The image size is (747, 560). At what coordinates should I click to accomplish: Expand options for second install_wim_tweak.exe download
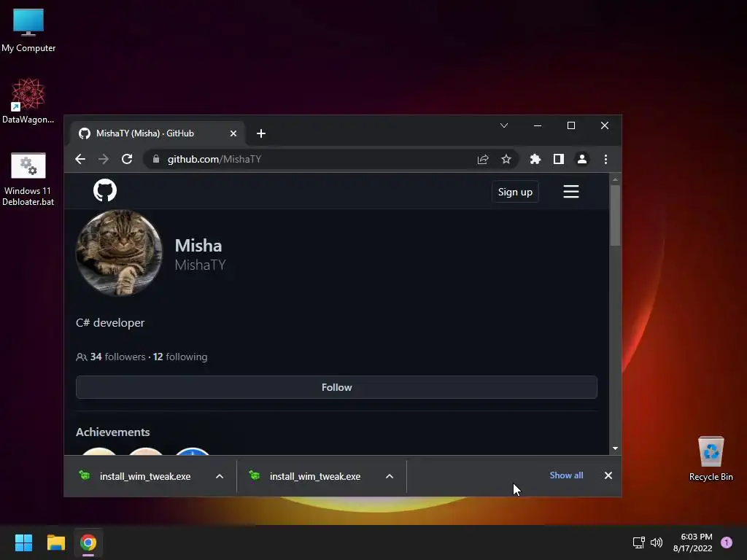(x=390, y=476)
